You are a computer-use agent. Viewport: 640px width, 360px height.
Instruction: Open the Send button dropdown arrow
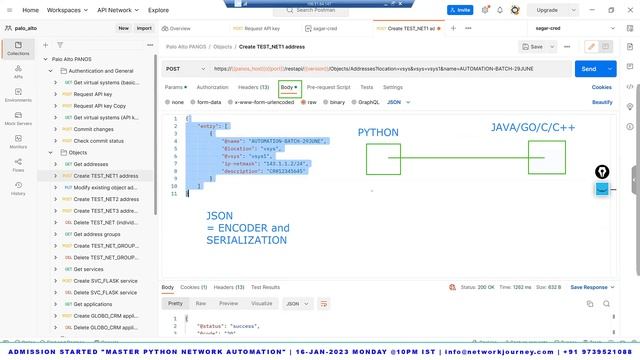click(x=610, y=69)
